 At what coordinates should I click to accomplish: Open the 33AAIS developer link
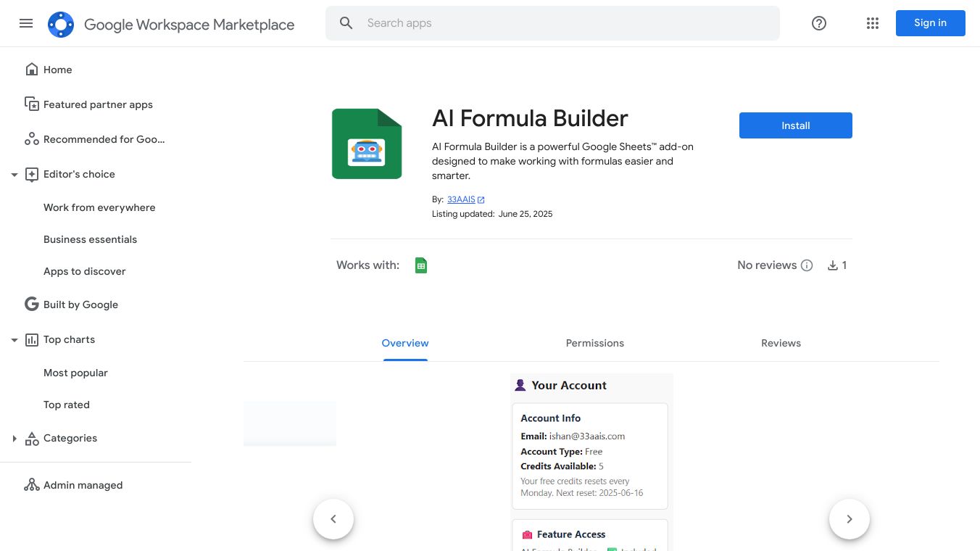point(461,199)
